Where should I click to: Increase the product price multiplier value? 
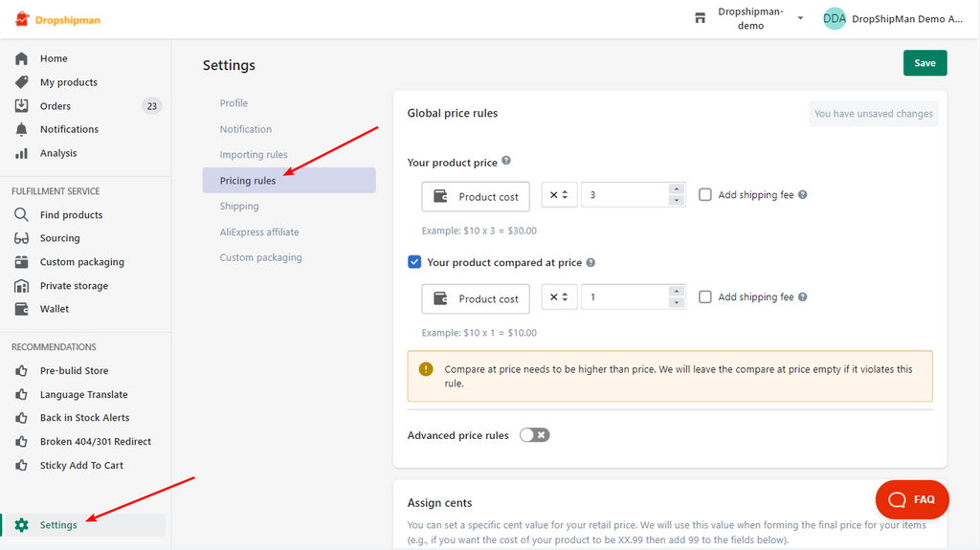677,189
